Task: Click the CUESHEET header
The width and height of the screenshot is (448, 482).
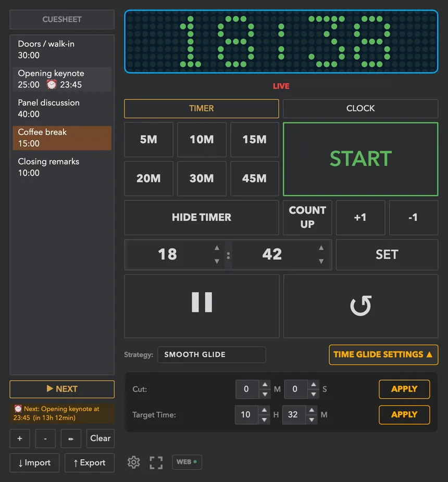Action: pos(62,19)
